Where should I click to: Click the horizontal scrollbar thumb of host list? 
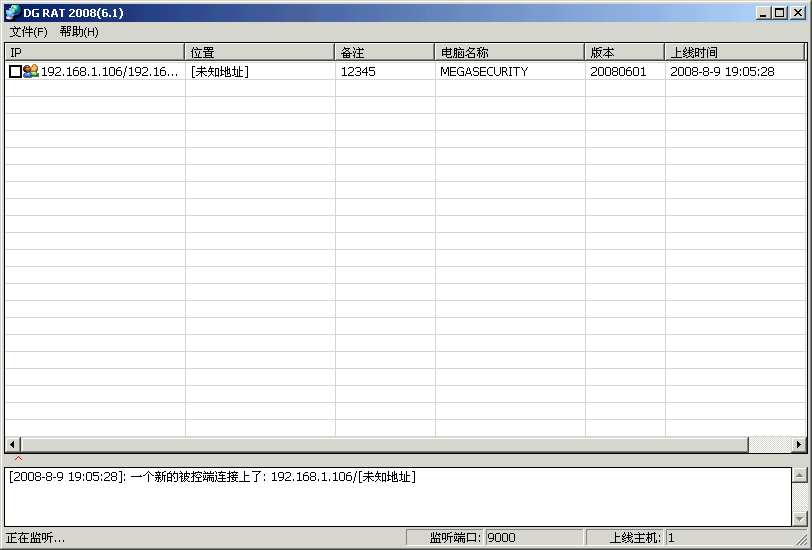click(384, 444)
